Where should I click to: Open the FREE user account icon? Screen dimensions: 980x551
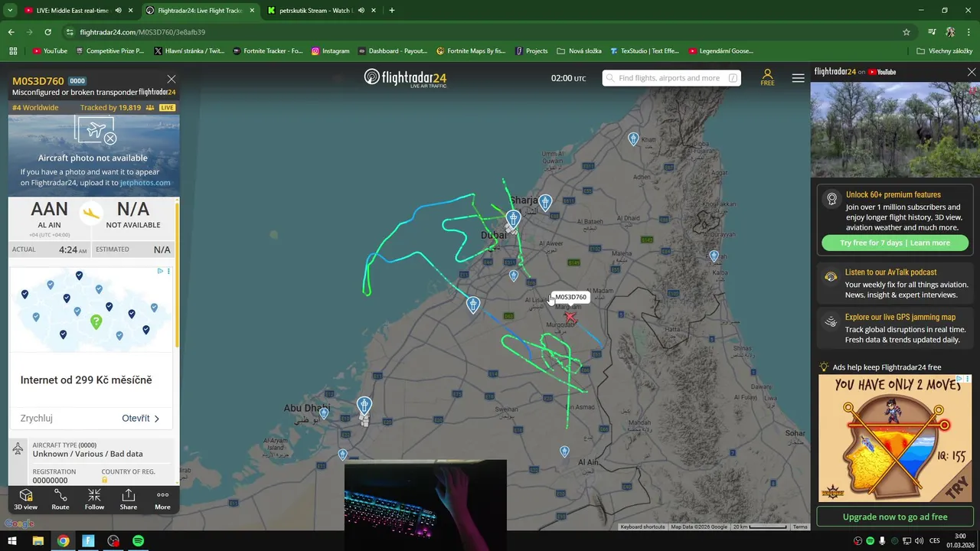(x=767, y=77)
